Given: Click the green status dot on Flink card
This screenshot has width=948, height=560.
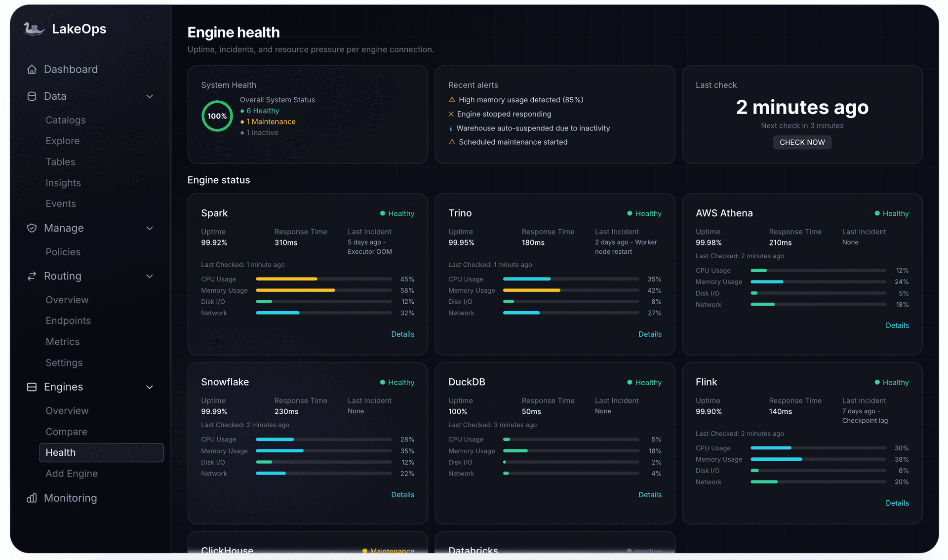Looking at the screenshot, I should 877,382.
